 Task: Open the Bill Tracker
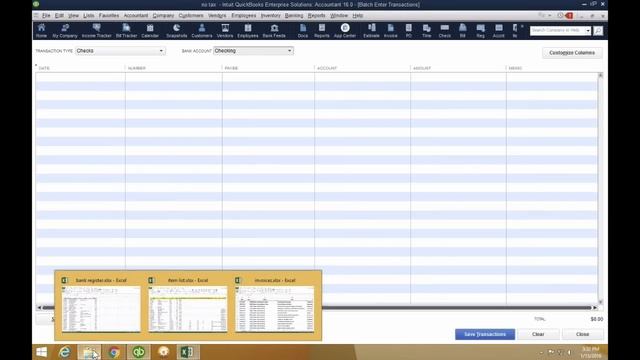pyautogui.click(x=127, y=31)
